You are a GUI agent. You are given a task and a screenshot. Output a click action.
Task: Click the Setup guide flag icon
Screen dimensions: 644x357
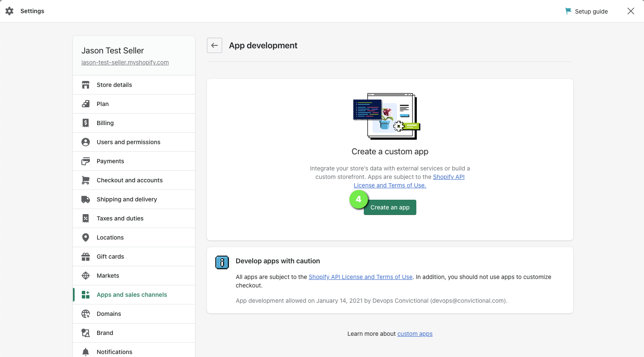pos(568,11)
